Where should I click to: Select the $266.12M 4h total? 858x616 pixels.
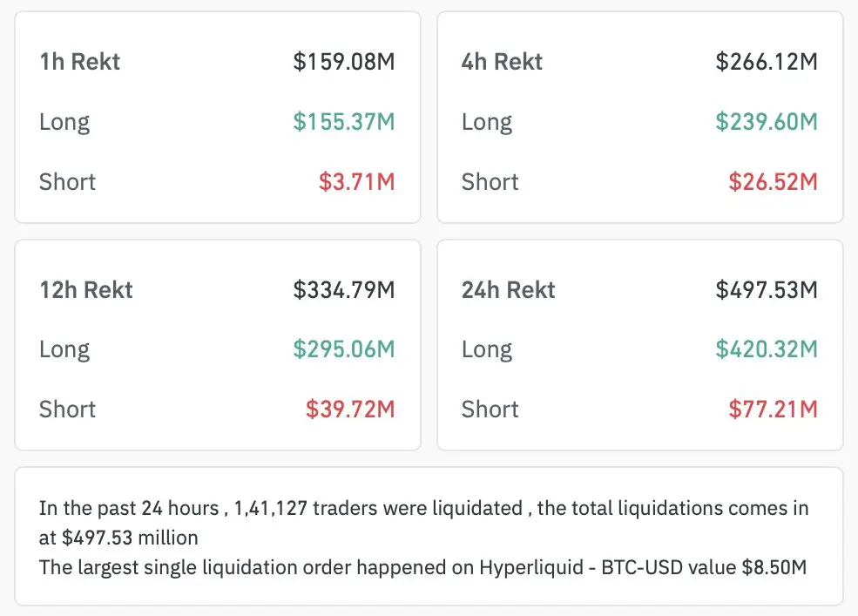pos(767,62)
